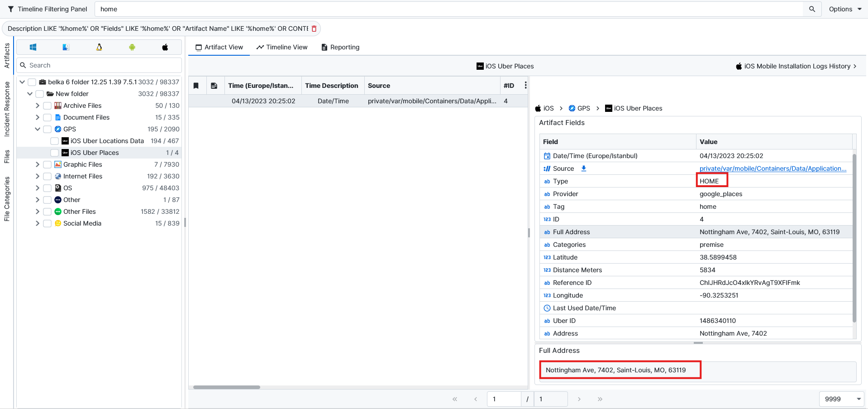The height and width of the screenshot is (409, 868).
Task: Check the iOS Uber Places checkbox
Action: pos(54,153)
